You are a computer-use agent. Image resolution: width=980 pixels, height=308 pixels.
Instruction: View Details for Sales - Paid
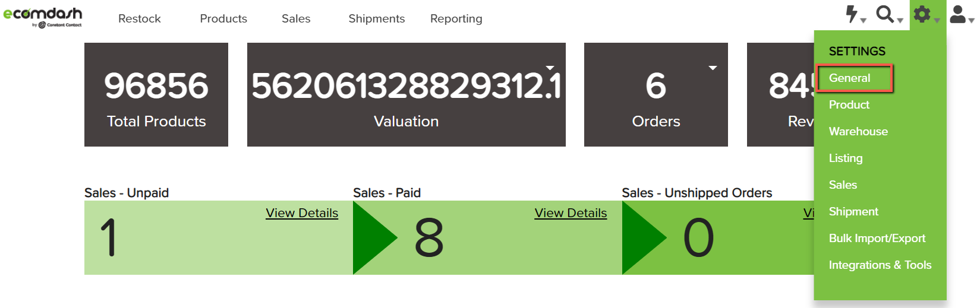tap(571, 213)
